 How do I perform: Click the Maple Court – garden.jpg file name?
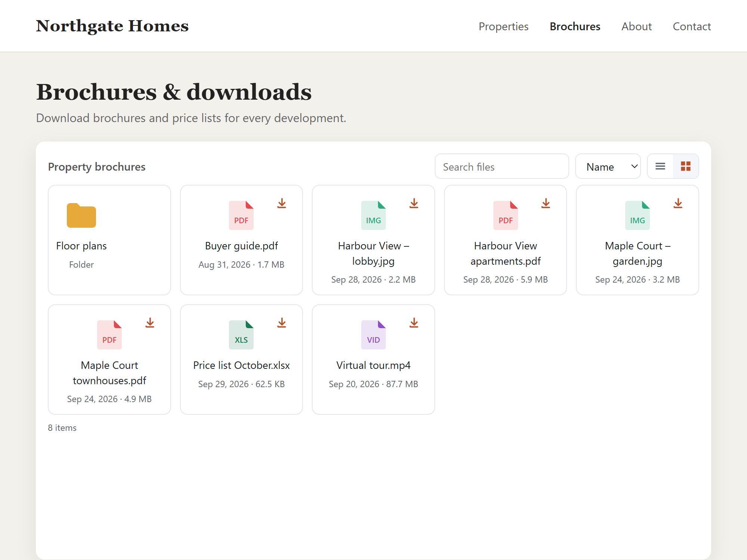point(638,253)
